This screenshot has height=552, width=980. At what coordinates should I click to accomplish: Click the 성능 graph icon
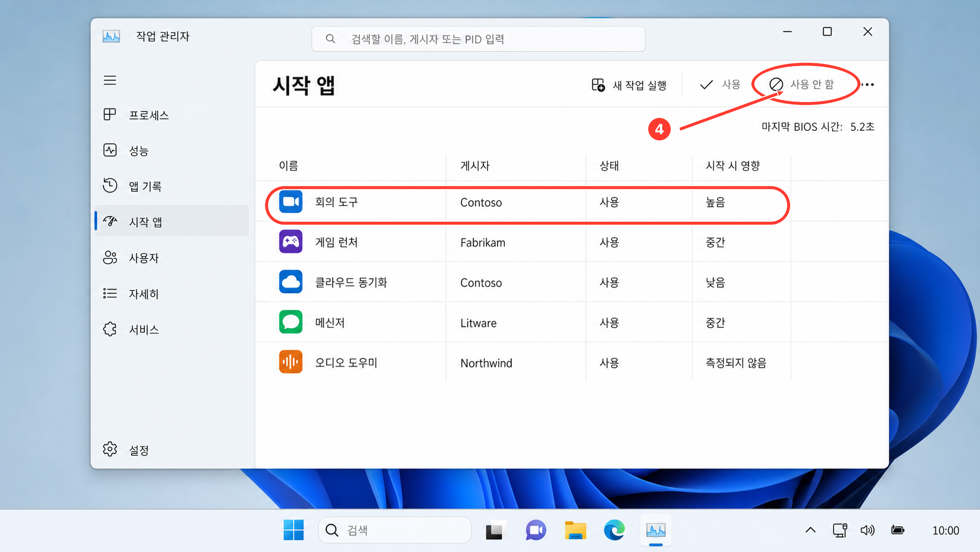110,150
